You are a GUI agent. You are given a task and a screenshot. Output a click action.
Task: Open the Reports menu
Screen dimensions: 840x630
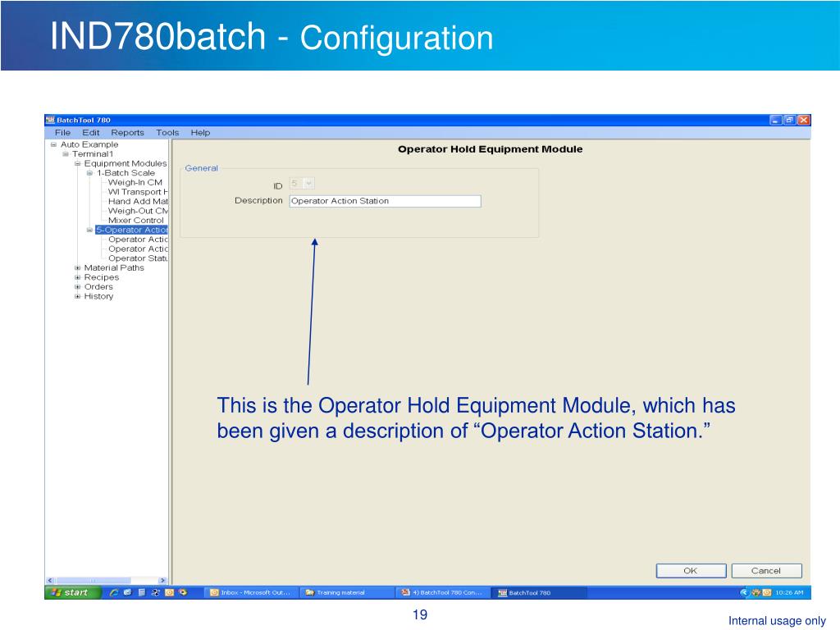click(x=127, y=132)
